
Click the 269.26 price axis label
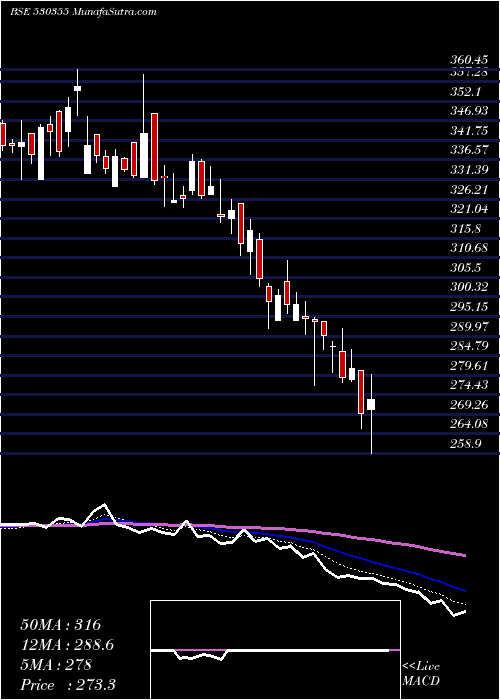point(469,404)
